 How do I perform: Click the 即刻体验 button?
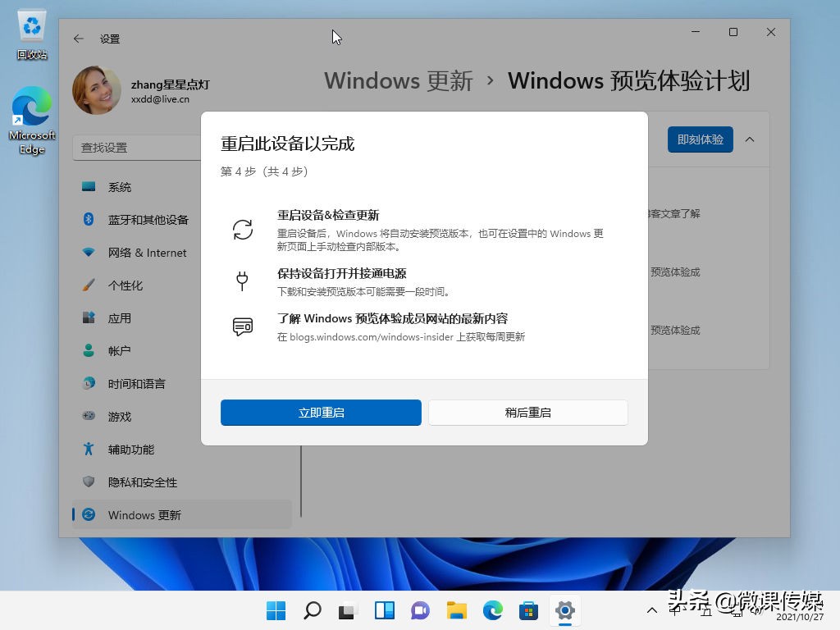pos(700,139)
